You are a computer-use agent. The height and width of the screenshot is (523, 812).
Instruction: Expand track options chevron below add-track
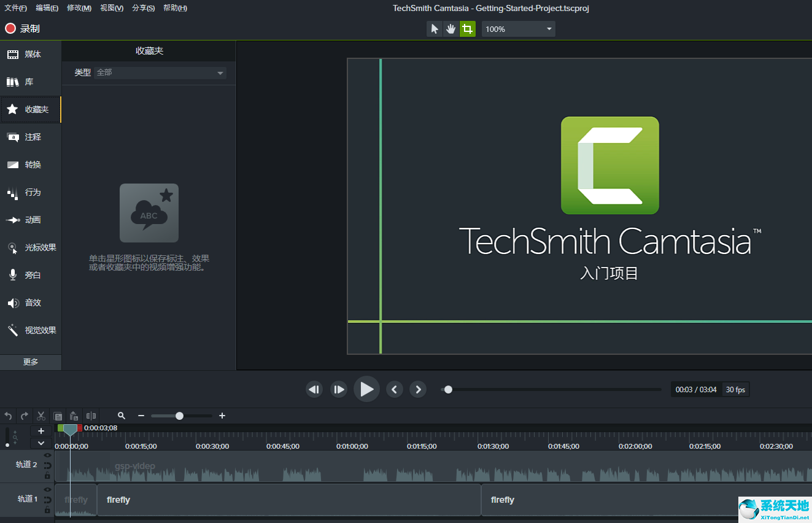tap(41, 443)
